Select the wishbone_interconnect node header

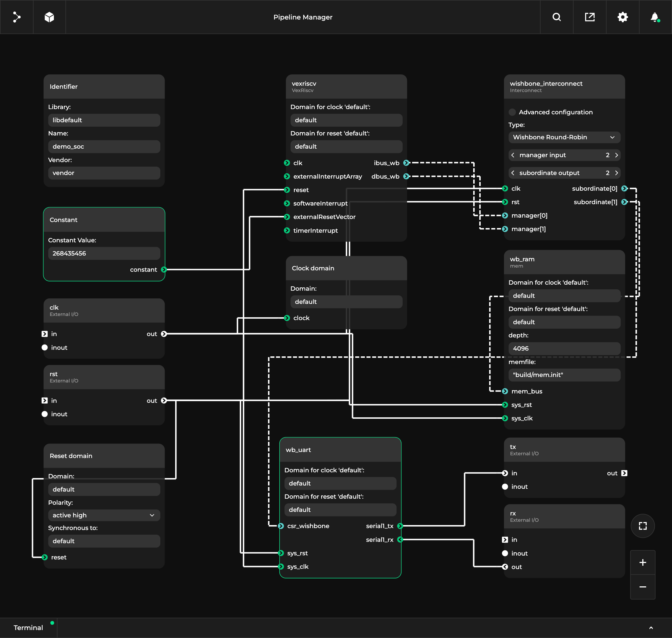point(564,87)
